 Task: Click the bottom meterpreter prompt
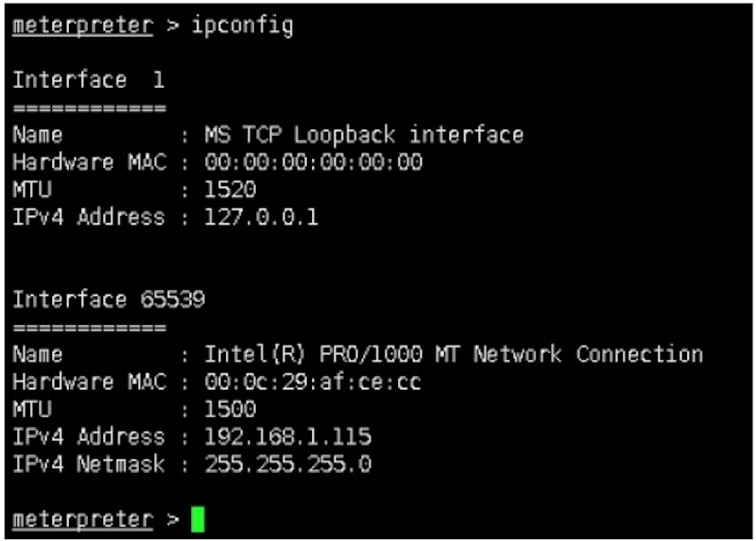tap(83, 520)
